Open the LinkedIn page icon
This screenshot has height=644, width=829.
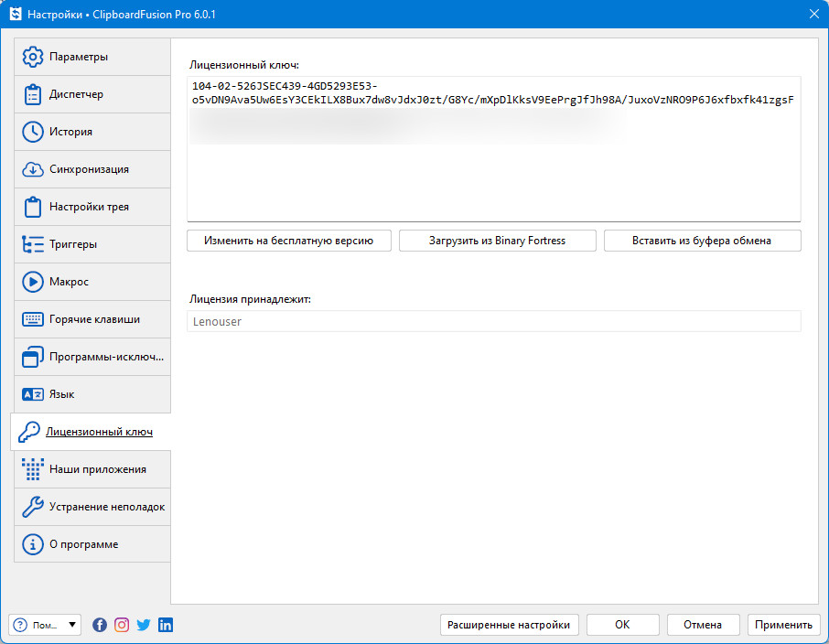pyautogui.click(x=166, y=625)
